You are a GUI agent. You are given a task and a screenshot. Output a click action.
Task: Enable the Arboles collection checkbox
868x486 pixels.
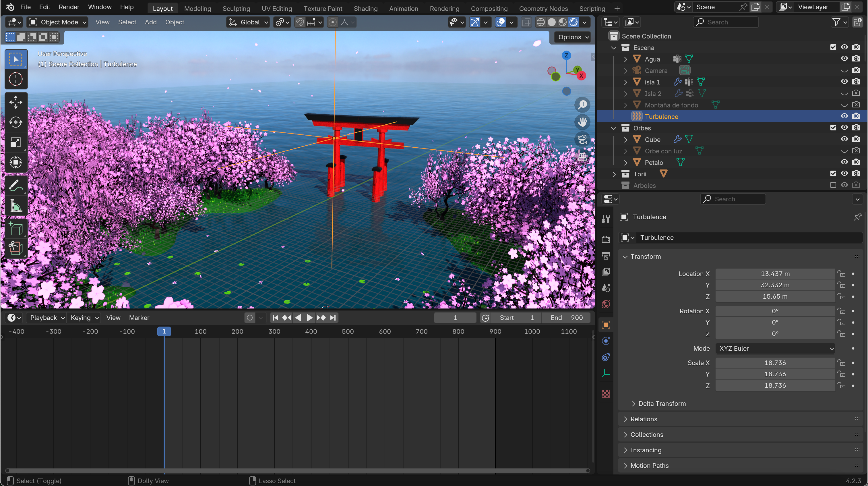tap(833, 185)
